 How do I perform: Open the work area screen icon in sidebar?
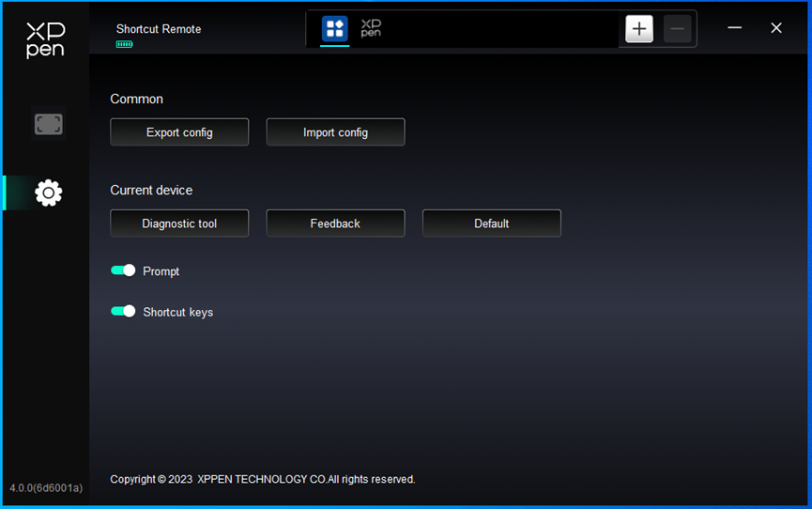pyautogui.click(x=48, y=124)
